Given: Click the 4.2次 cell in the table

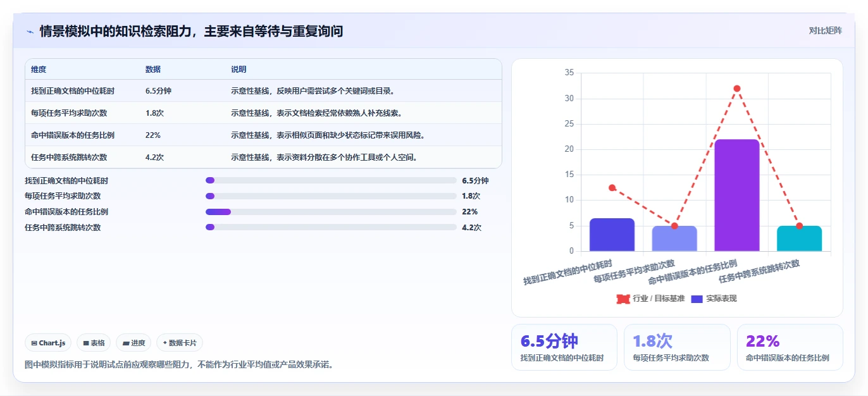Looking at the screenshot, I should click(155, 158).
